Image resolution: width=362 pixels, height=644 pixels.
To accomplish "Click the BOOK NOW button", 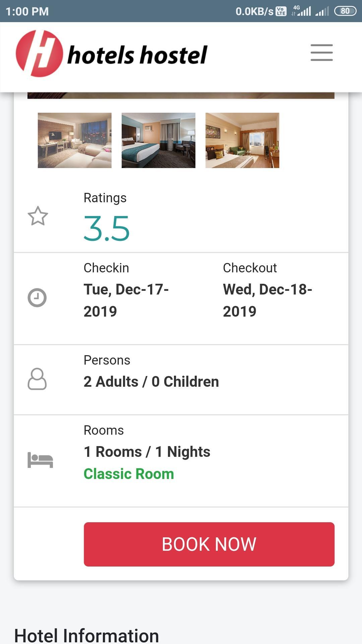I will (209, 544).
